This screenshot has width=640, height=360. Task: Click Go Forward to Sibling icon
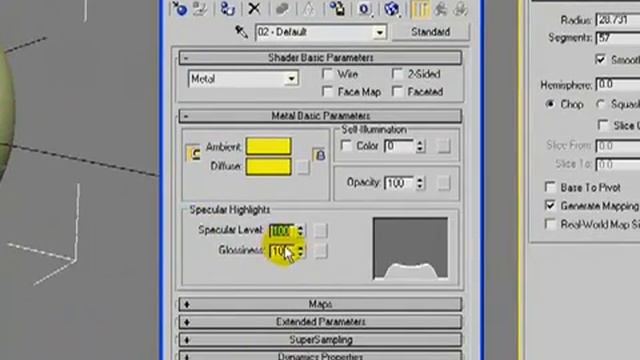pyautogui.click(x=460, y=9)
